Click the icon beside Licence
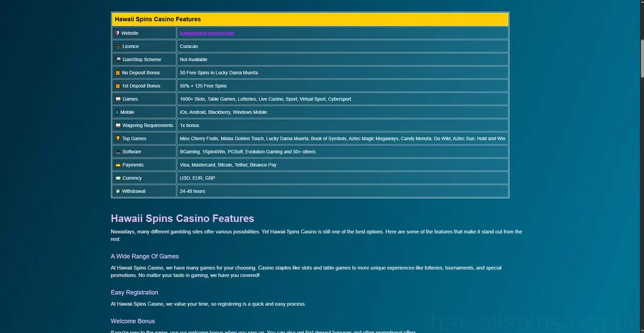The width and height of the screenshot is (644, 333). [118, 46]
